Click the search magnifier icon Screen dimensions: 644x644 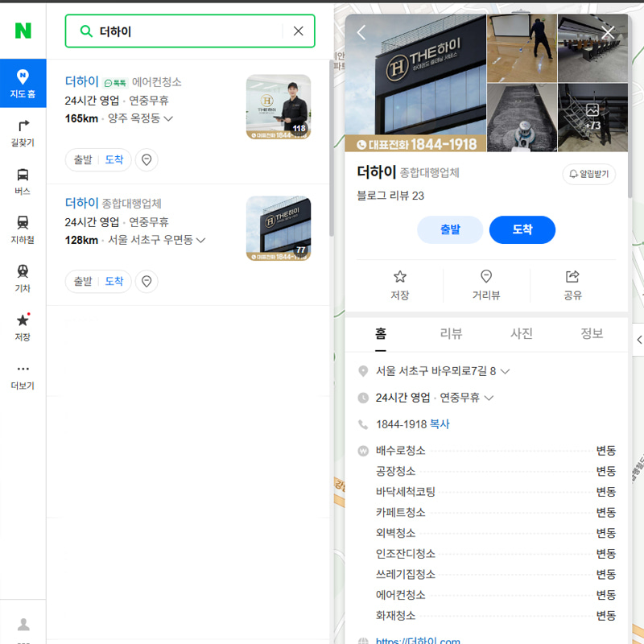tap(86, 31)
